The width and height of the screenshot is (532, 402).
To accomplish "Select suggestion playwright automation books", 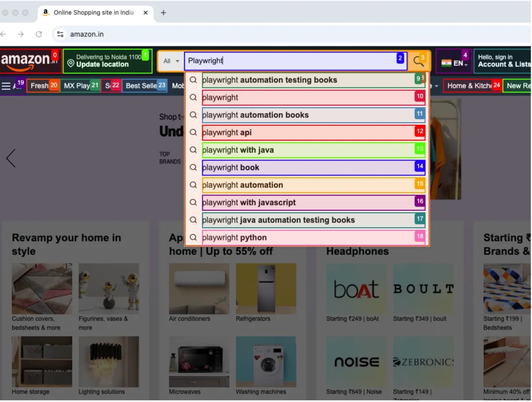I will pyautogui.click(x=313, y=115).
